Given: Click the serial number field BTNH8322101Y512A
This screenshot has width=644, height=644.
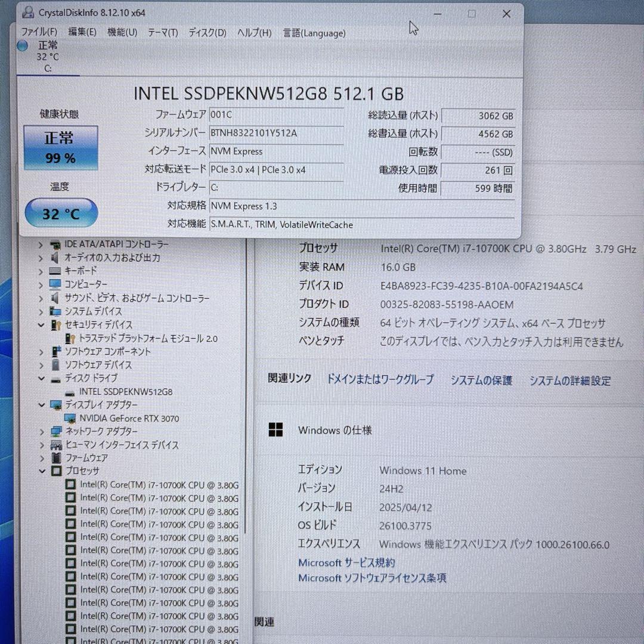Looking at the screenshot, I should (x=276, y=133).
